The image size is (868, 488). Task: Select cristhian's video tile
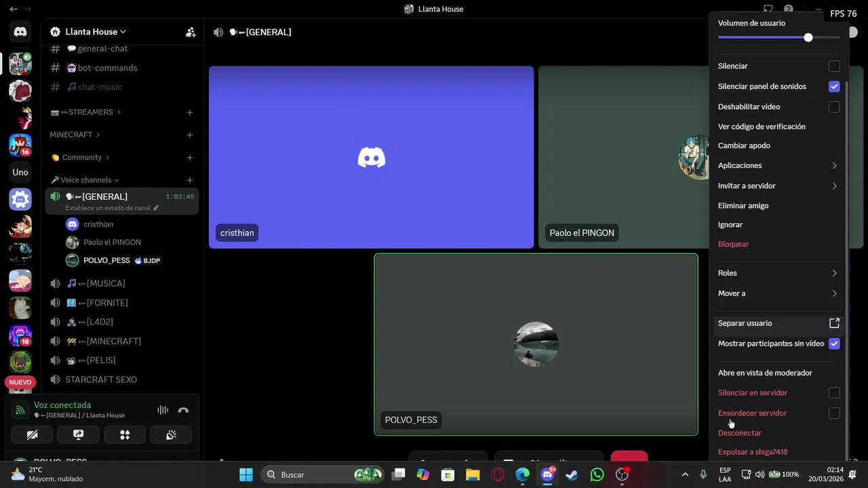coord(371,157)
